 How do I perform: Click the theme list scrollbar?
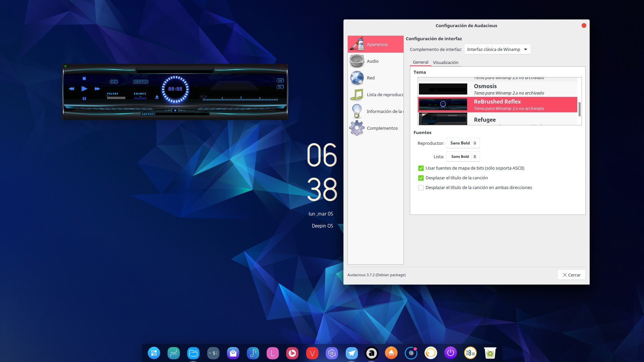(x=580, y=109)
